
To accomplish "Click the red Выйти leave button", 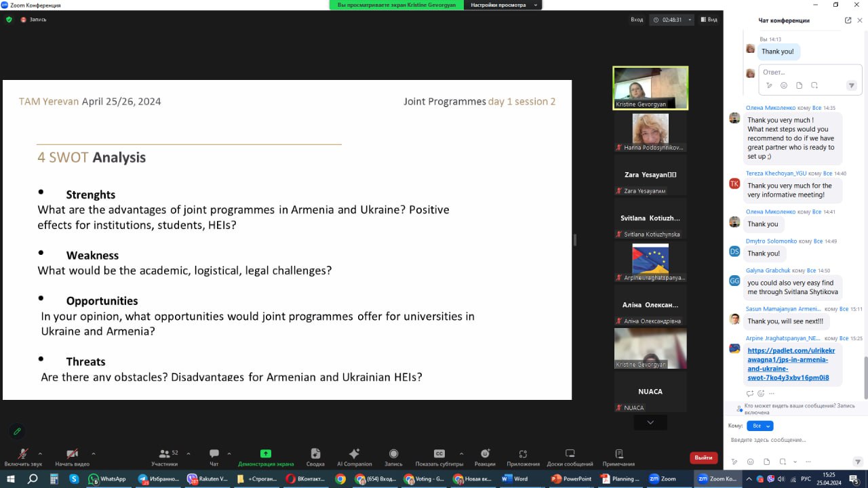I will [703, 457].
